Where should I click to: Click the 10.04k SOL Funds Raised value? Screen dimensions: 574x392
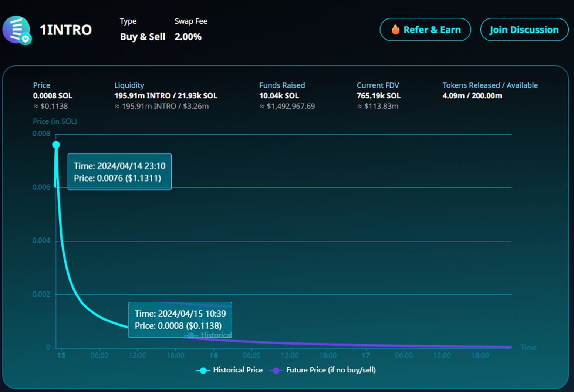click(279, 96)
